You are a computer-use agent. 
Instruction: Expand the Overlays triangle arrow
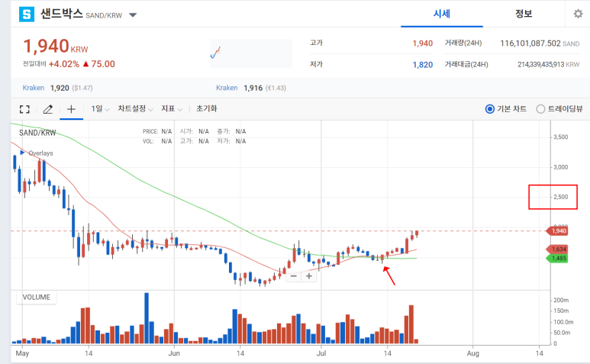[22, 153]
